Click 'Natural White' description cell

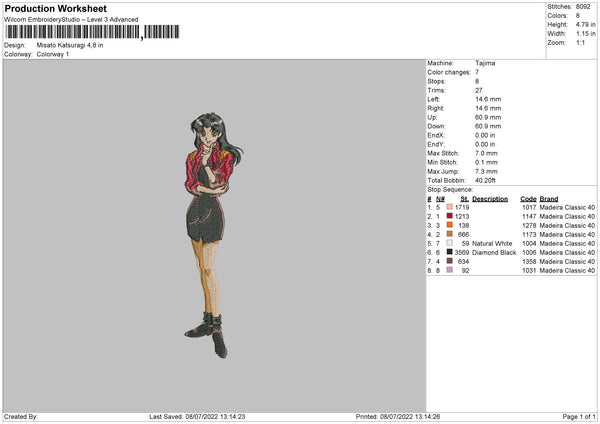tap(492, 243)
